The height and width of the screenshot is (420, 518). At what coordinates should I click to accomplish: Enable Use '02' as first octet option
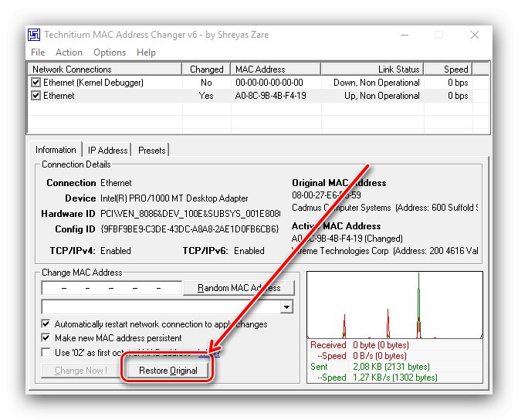click(x=46, y=352)
